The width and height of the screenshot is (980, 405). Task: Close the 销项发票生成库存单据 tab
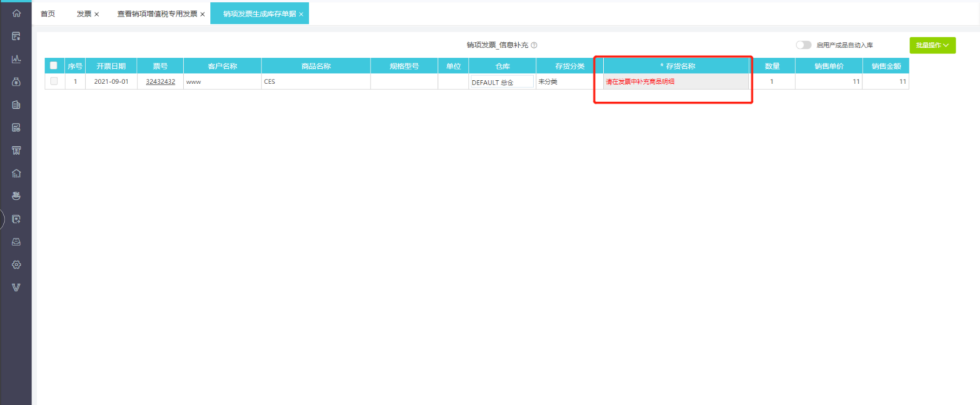click(x=301, y=14)
